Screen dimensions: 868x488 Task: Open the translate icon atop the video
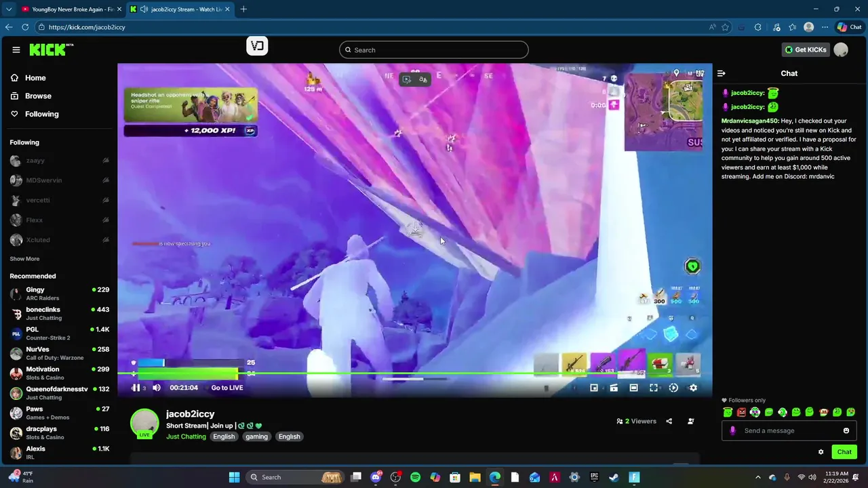(x=422, y=79)
